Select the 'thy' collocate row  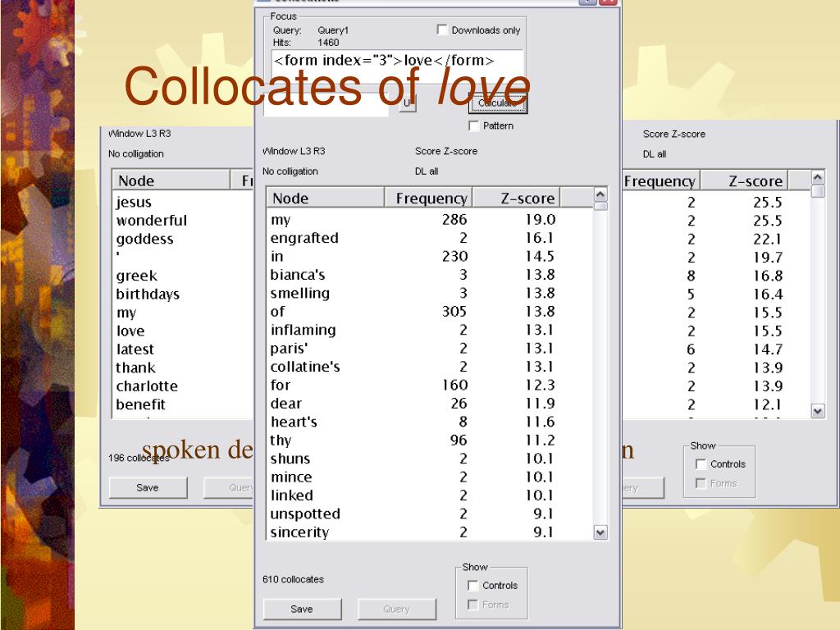(x=430, y=441)
